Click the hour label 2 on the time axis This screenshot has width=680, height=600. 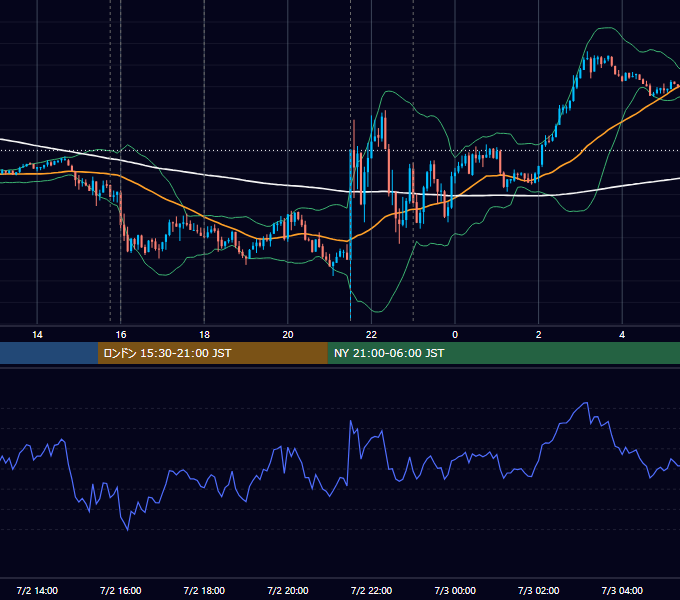coord(539,335)
